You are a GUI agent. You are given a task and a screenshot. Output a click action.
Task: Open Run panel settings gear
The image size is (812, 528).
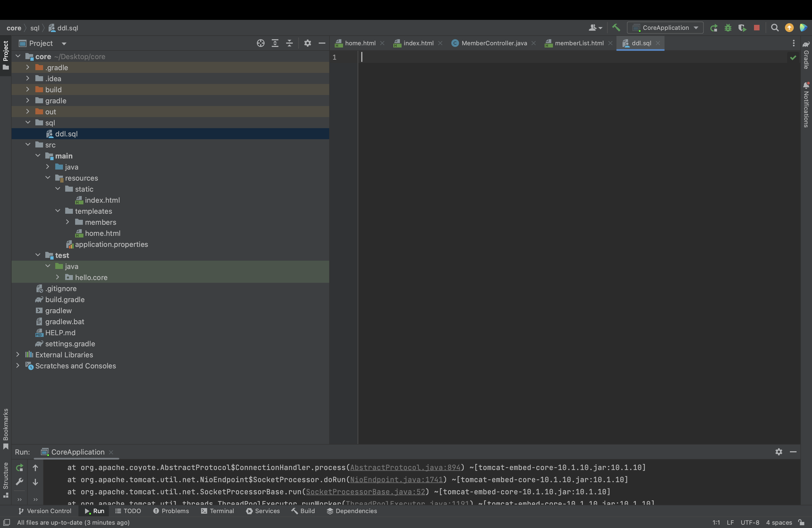[x=779, y=452]
